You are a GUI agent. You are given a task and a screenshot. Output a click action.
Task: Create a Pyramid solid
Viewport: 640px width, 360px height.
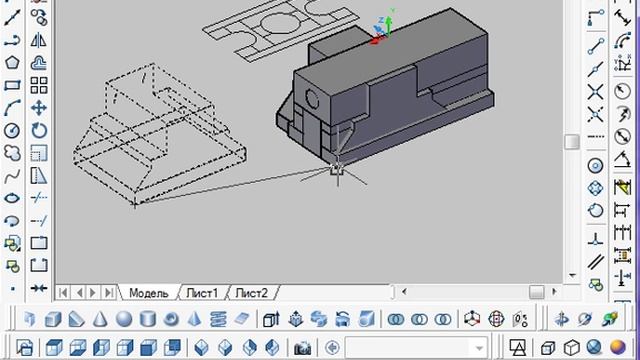click(x=195, y=319)
